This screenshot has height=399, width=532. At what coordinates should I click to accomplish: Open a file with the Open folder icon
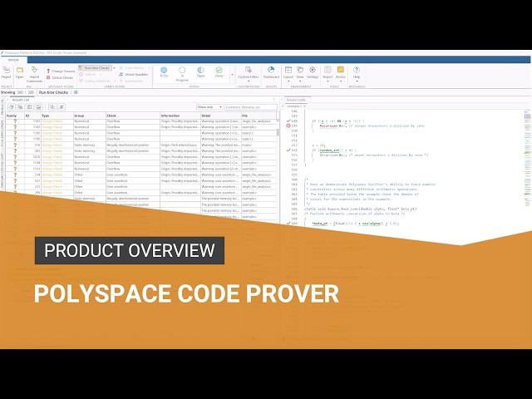coord(20,72)
